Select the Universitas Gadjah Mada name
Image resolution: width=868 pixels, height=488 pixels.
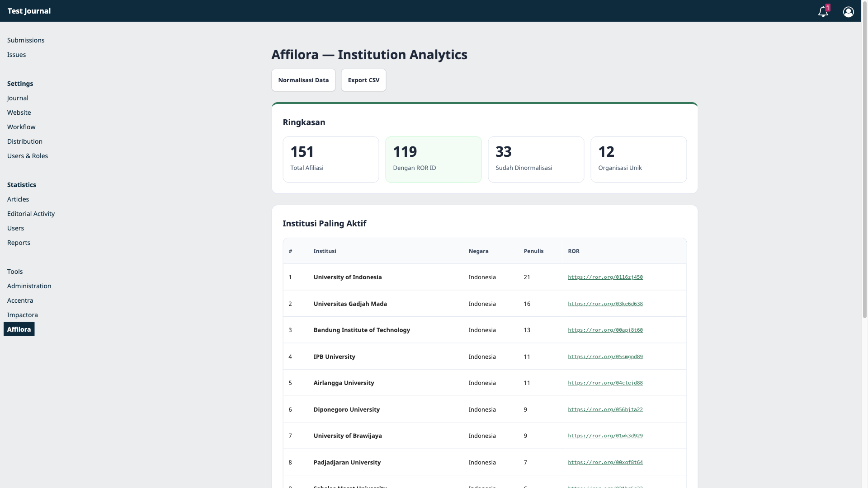coord(350,304)
